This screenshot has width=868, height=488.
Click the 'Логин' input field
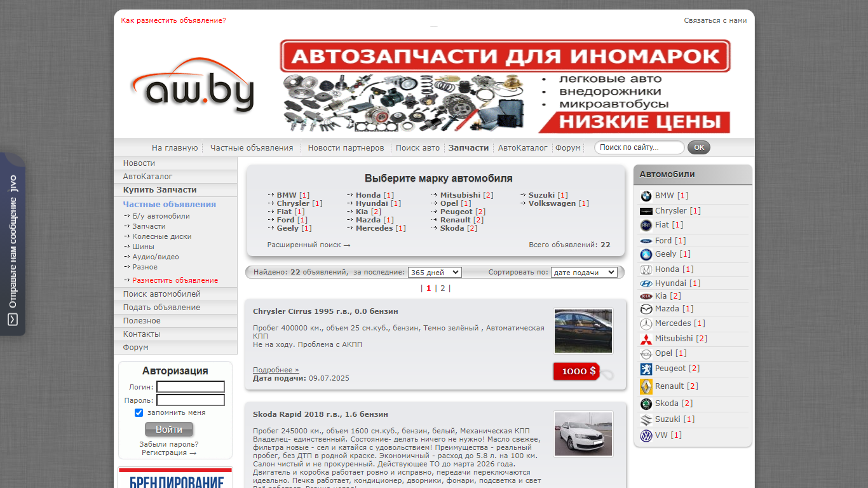(191, 387)
